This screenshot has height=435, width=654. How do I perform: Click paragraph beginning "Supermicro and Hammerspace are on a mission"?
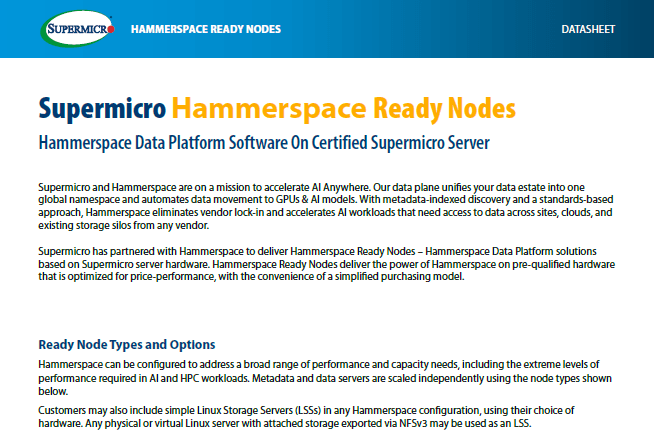click(x=326, y=206)
